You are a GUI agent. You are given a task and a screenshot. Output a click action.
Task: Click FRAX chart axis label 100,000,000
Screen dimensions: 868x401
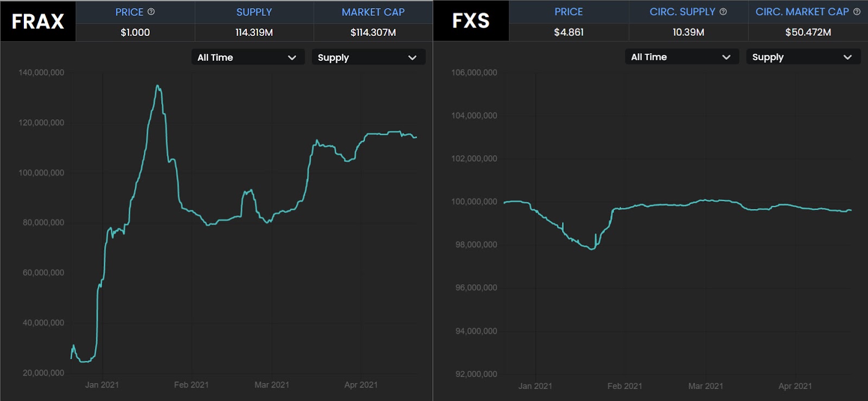click(x=41, y=173)
